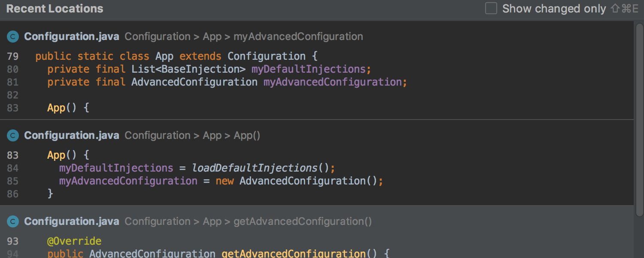Open Configuration.java at the getAdvancedConfiguration() location

point(71,221)
